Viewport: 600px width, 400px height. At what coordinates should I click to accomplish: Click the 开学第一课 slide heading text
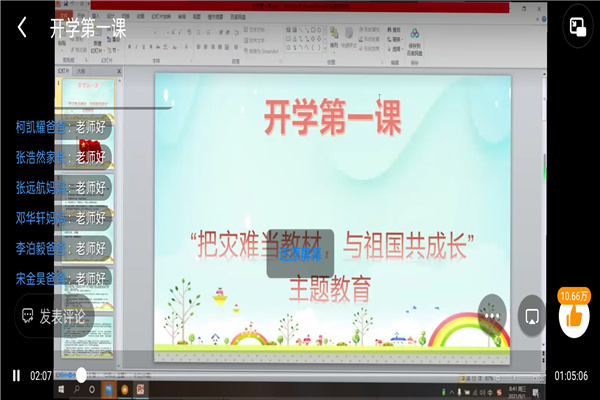coord(333,120)
